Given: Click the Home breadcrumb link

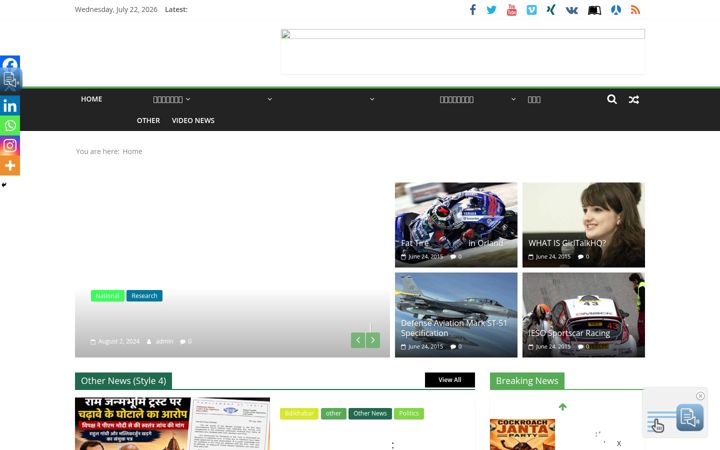Looking at the screenshot, I should [132, 152].
